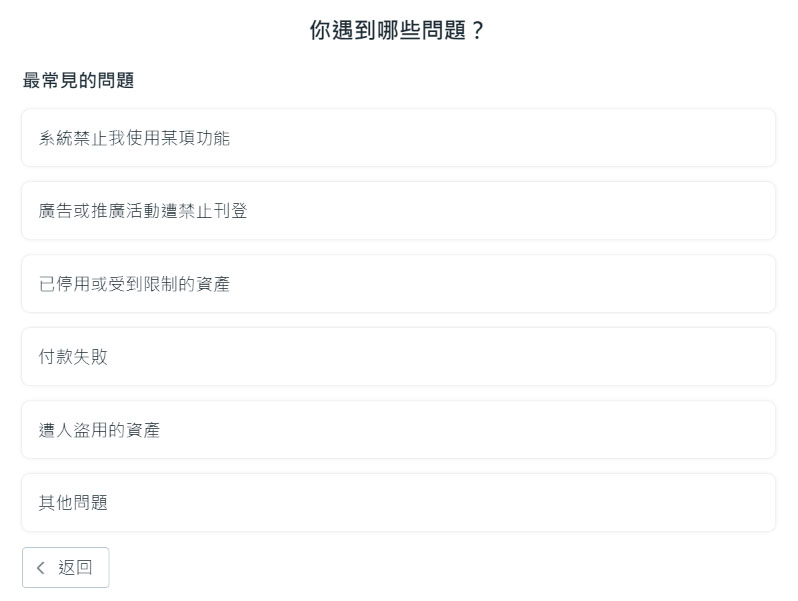798x601 pixels.
Task: Open 已停用或受到限制的資產 issue
Action: point(398,283)
